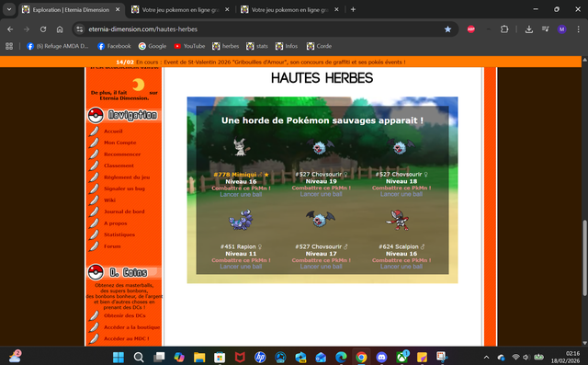Open the AdBlock Plus extension
Screen dimensions: 588x365
click(471, 29)
